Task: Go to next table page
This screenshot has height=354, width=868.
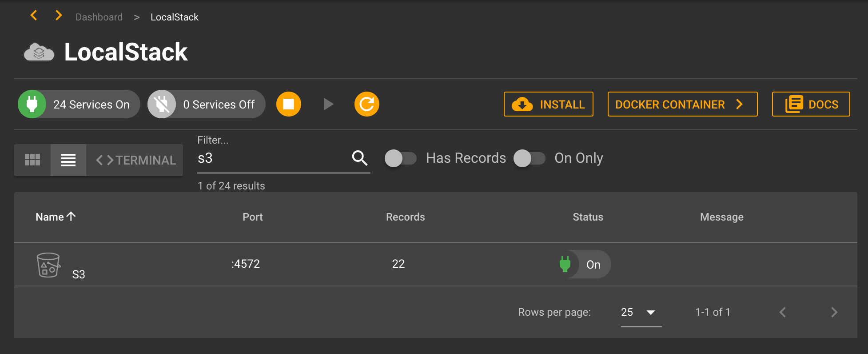Action: pos(834,312)
